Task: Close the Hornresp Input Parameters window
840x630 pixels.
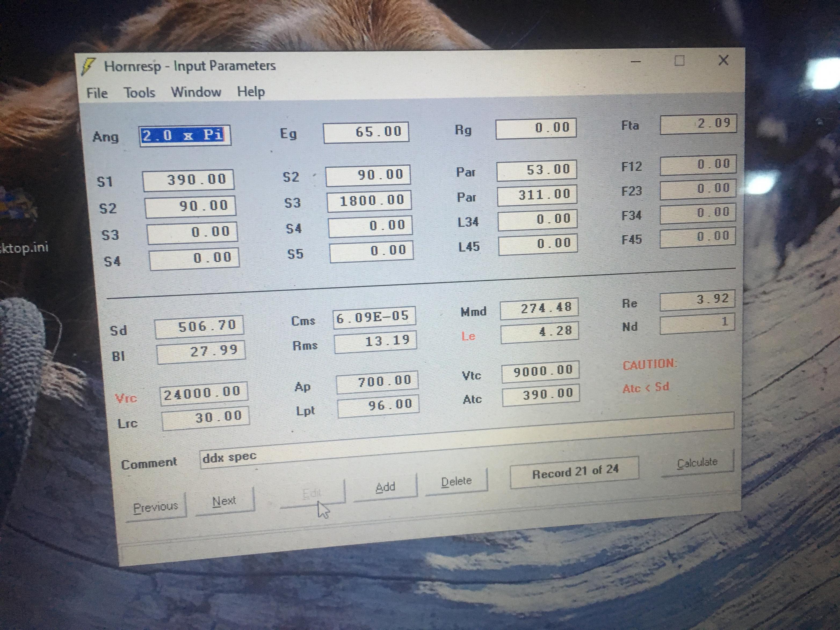Action: point(723,60)
